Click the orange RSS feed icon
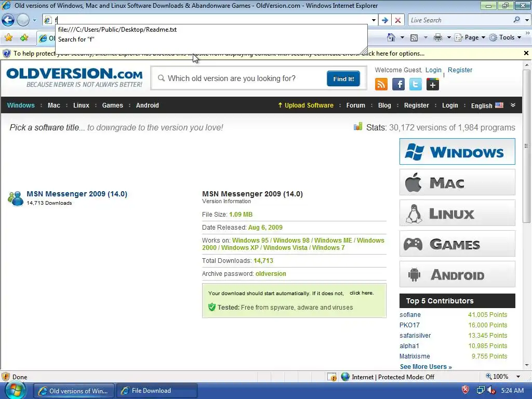This screenshot has width=532, height=399. pyautogui.click(x=381, y=84)
